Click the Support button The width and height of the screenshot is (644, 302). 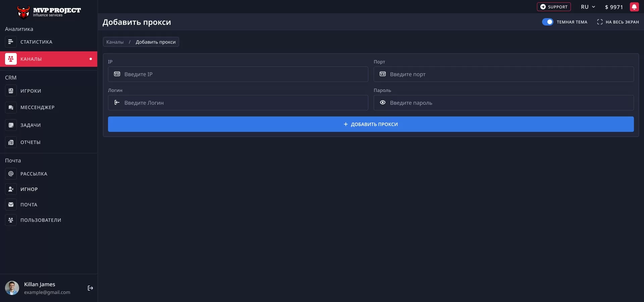tap(553, 7)
